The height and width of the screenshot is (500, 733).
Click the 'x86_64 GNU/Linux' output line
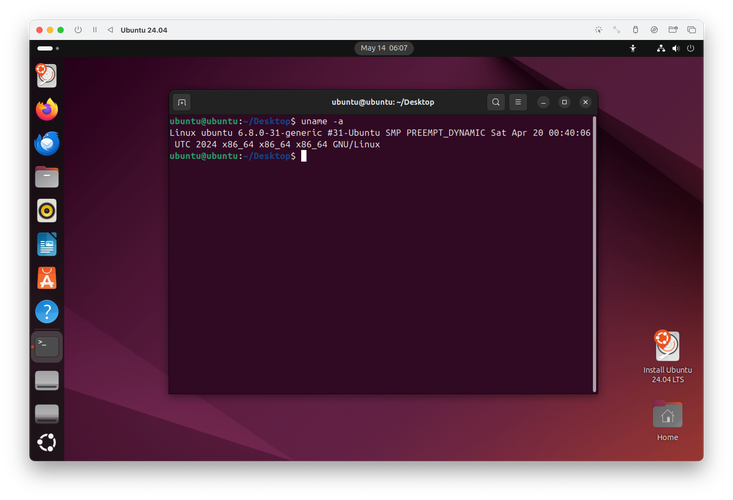click(277, 145)
